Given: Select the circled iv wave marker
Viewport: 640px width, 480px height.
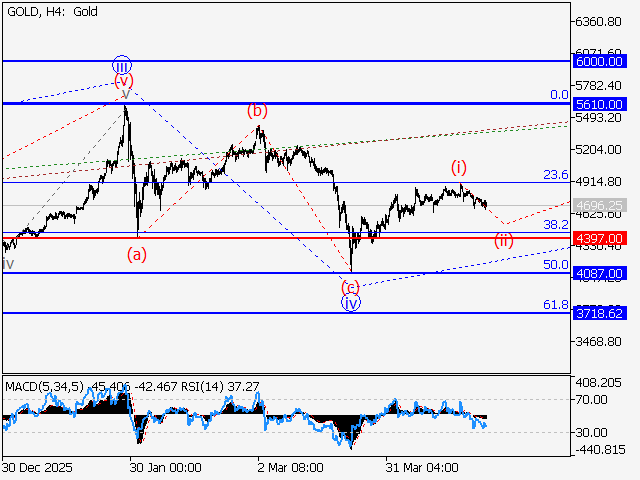Looking at the screenshot, I should (350, 303).
